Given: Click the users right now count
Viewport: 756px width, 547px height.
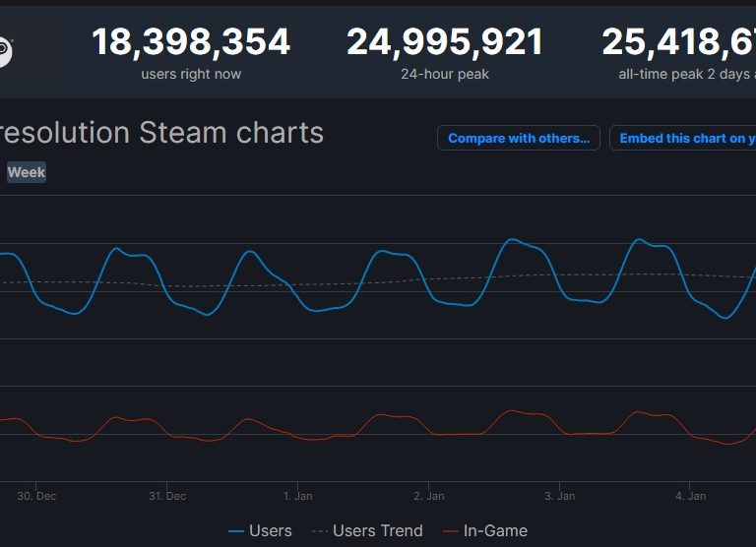Looking at the screenshot, I should pyautogui.click(x=191, y=42).
